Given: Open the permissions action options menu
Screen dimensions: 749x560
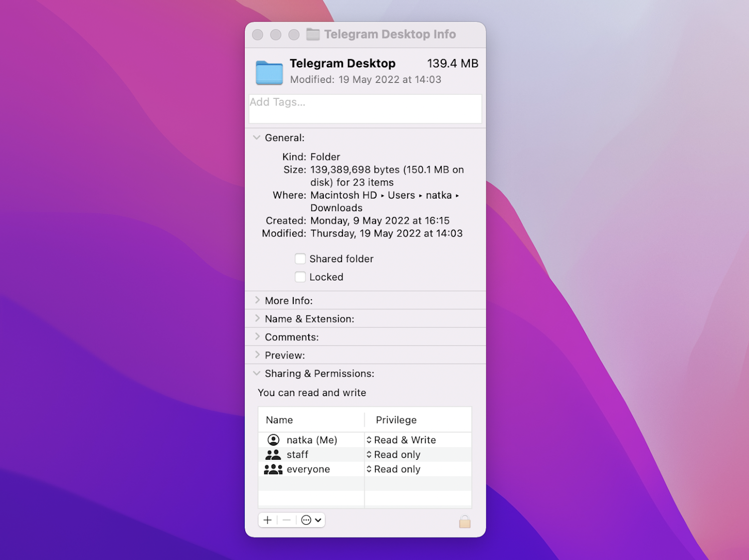Looking at the screenshot, I should pyautogui.click(x=310, y=520).
